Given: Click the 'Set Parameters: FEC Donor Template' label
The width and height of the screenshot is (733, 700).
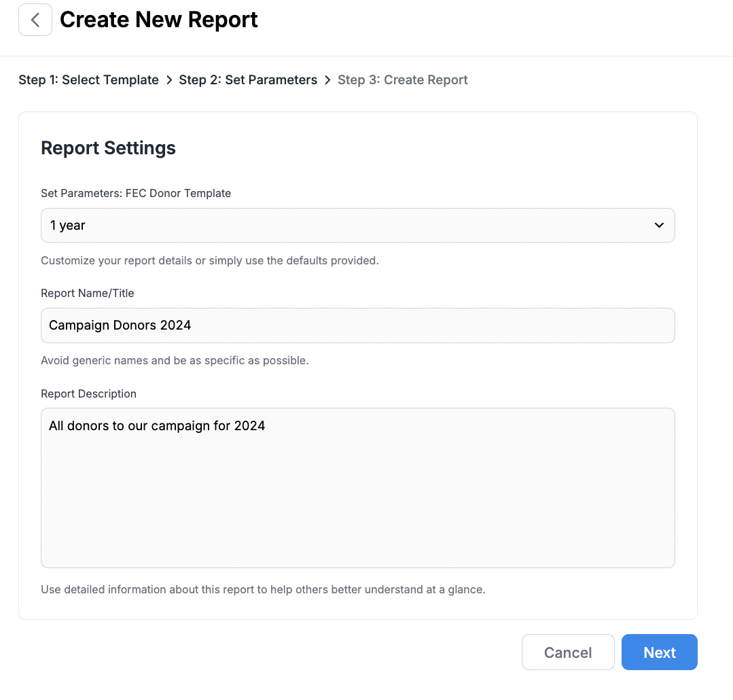Looking at the screenshot, I should coord(136,194).
